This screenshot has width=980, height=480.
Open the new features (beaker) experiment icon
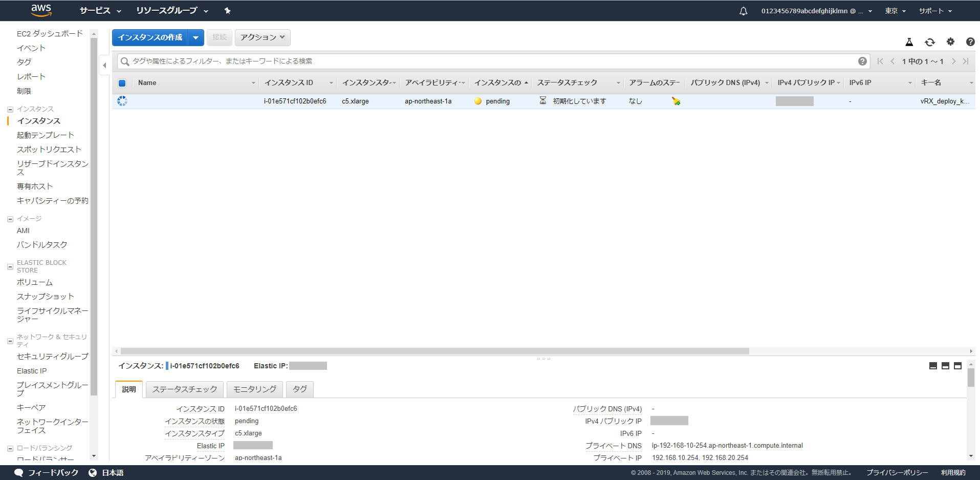[909, 42]
